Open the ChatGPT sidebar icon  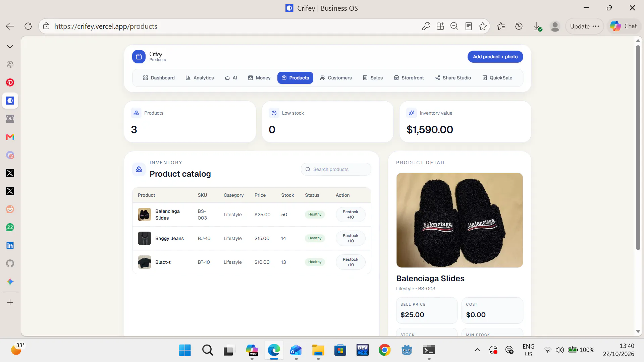10,64
